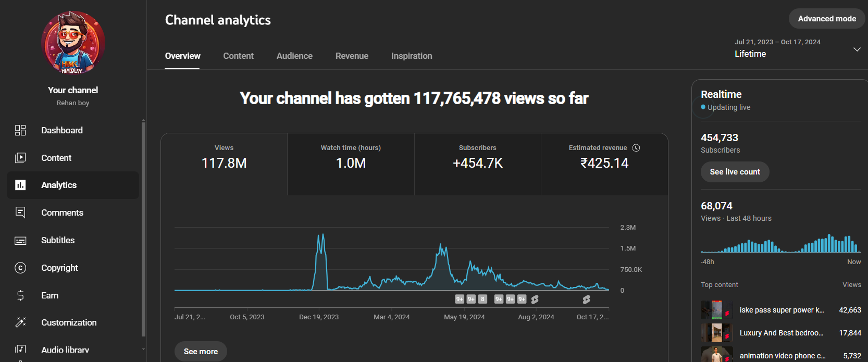Click the blue Updating live dot
This screenshot has width=868, height=362.
pos(703,107)
